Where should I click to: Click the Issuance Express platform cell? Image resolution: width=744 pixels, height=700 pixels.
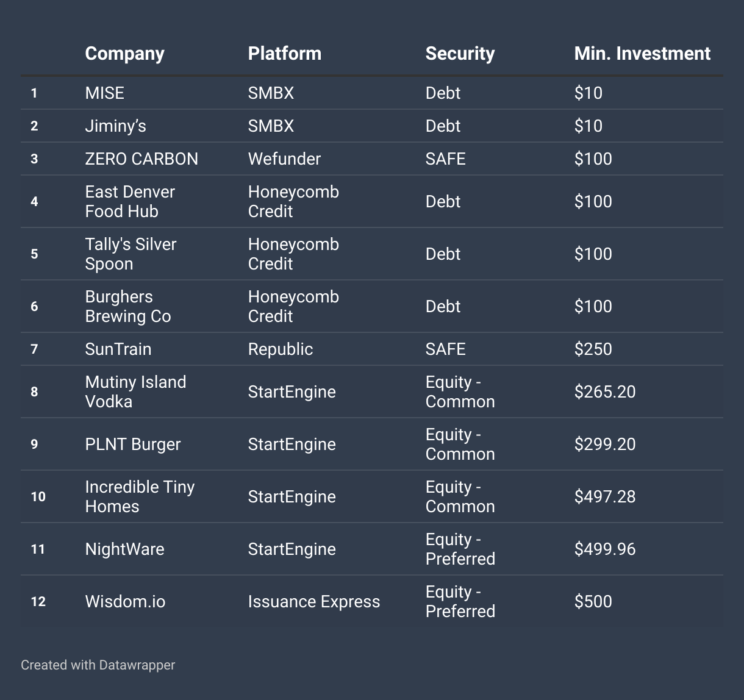313,602
